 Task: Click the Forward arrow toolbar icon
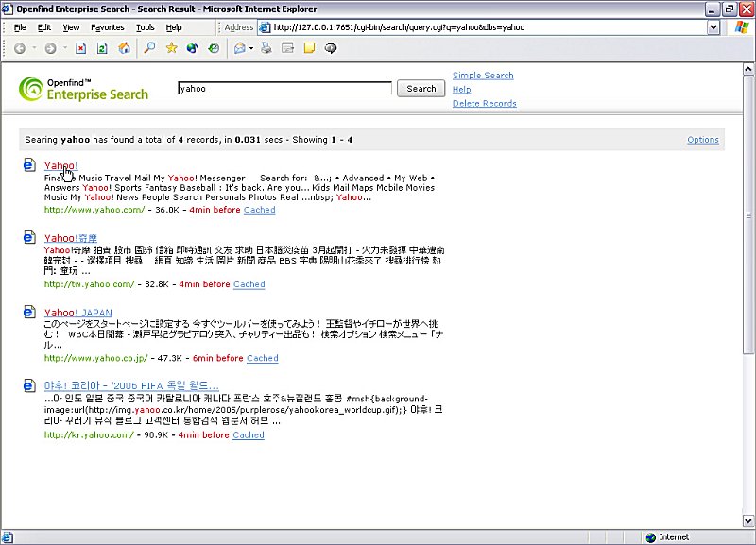51,48
